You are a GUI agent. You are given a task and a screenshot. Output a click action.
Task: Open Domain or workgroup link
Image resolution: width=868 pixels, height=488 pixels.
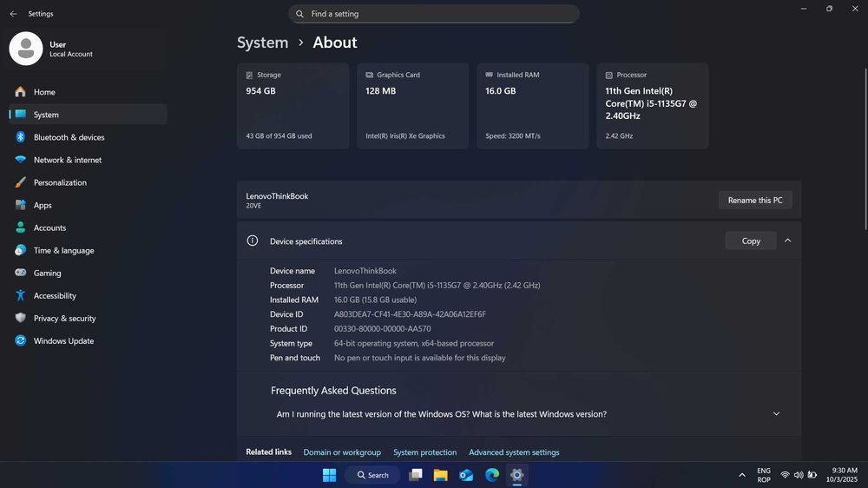pyautogui.click(x=342, y=452)
